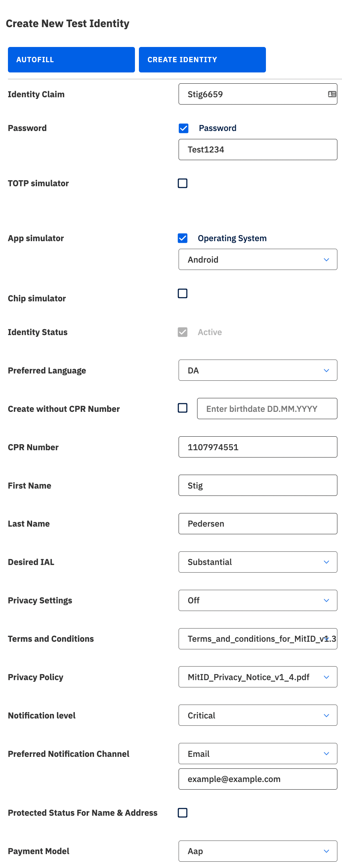342x868 pixels.
Task: Enable the TOTP simulator checkbox
Action: pos(182,183)
